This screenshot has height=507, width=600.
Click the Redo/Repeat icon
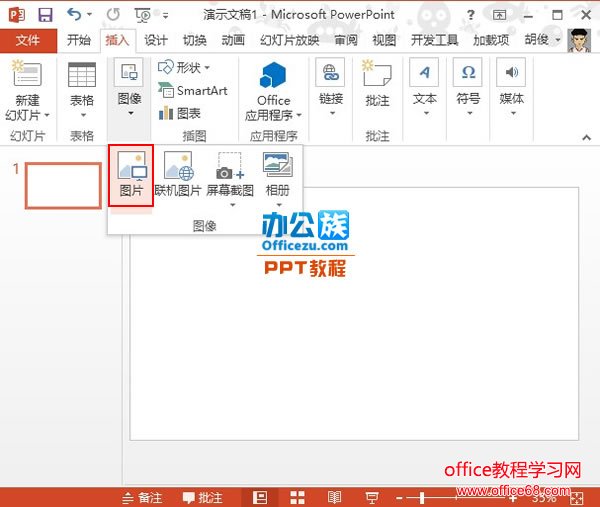(x=113, y=15)
